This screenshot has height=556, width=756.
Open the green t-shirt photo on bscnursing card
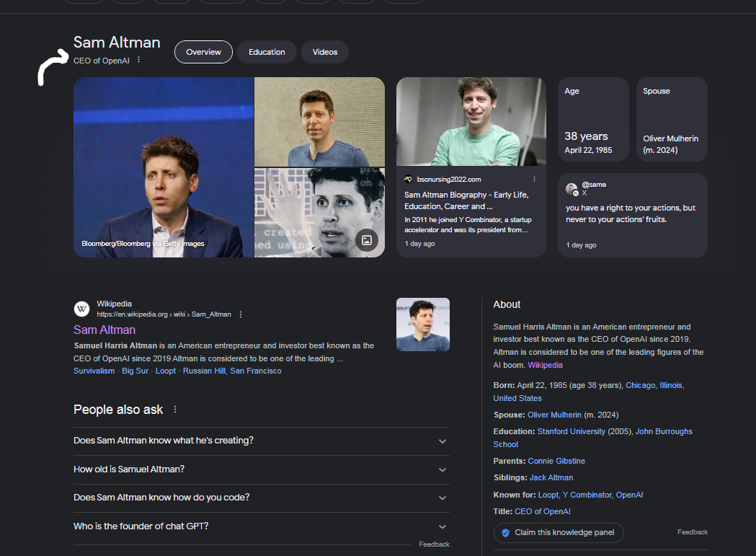471,122
